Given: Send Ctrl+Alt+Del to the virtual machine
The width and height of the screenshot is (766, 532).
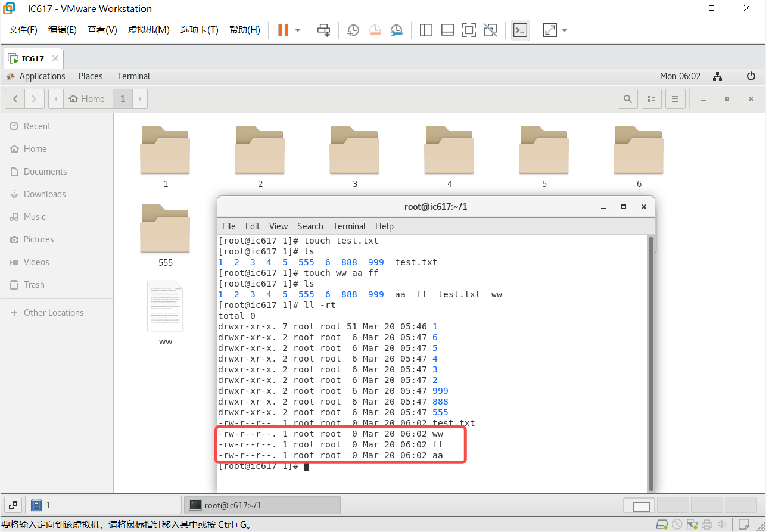Looking at the screenshot, I should tap(324, 30).
